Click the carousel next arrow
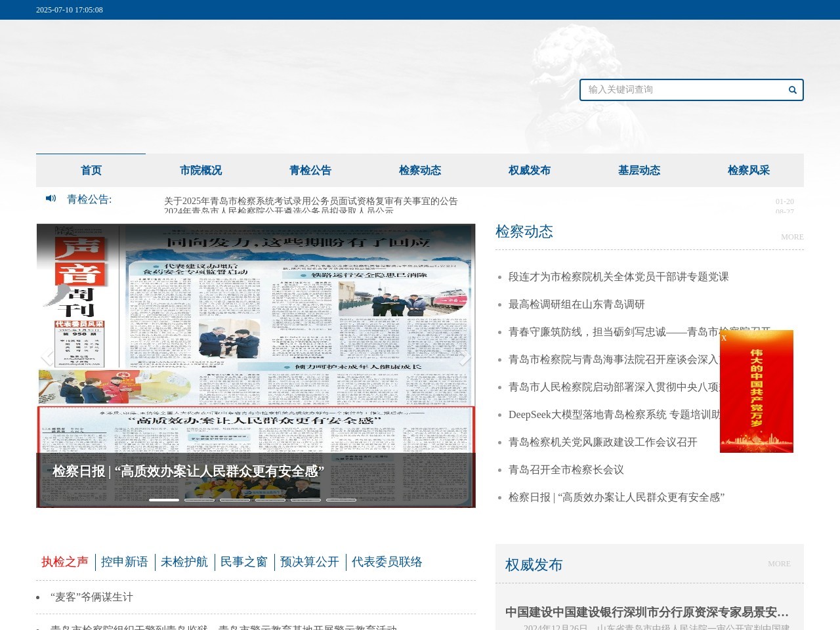840x630 pixels. [x=466, y=359]
